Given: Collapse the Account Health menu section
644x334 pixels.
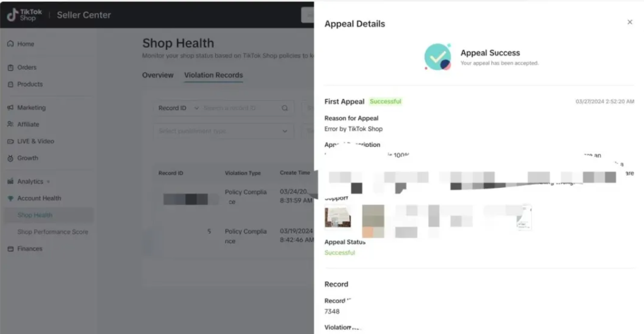Looking at the screenshot, I should point(39,198).
